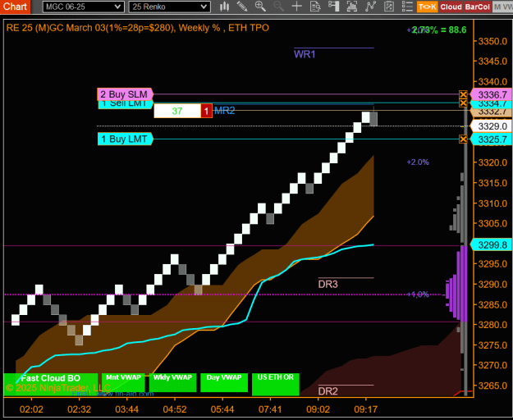Open the MGC 06-25 instrument dropdown
This screenshot has width=513, height=420.
pyautogui.click(x=83, y=7)
